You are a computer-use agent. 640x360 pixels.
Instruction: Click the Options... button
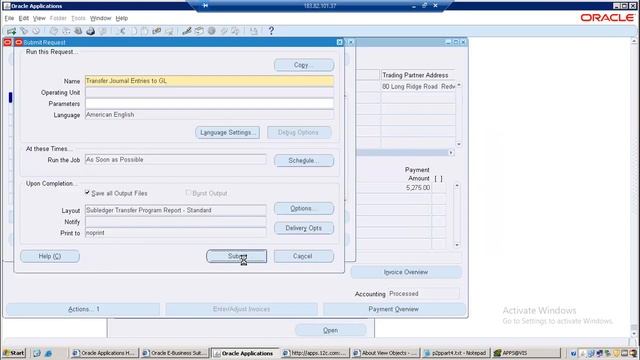pos(304,209)
